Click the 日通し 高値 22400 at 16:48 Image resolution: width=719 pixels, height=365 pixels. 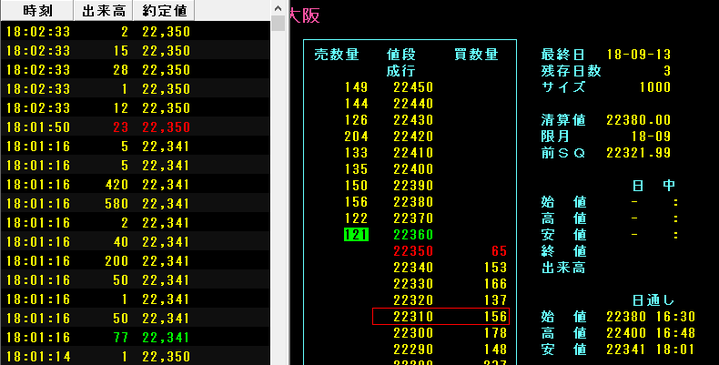[651, 333]
